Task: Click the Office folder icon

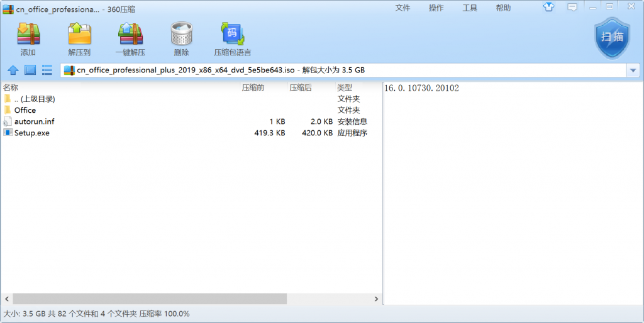Action: coord(8,110)
